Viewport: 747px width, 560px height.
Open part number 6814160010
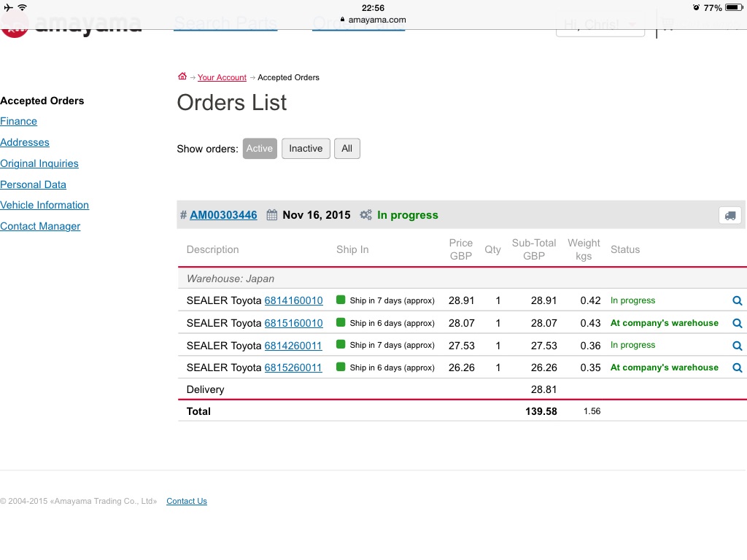293,300
